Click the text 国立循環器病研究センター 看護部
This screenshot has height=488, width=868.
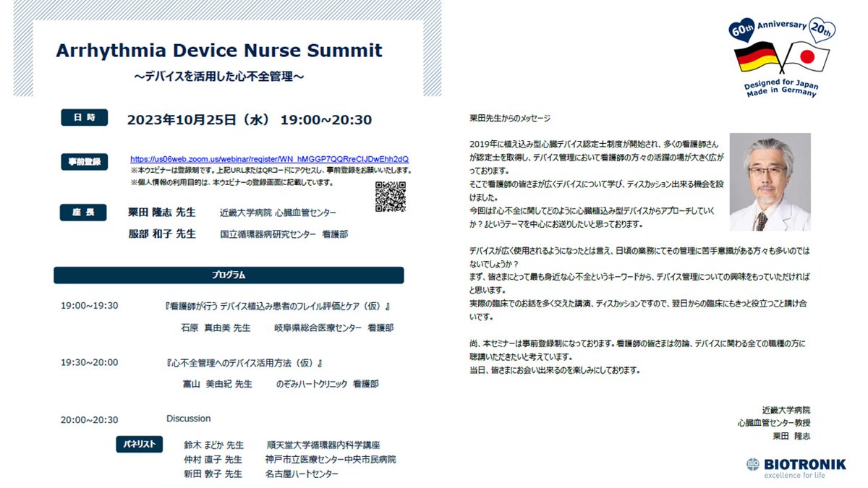[x=284, y=234]
